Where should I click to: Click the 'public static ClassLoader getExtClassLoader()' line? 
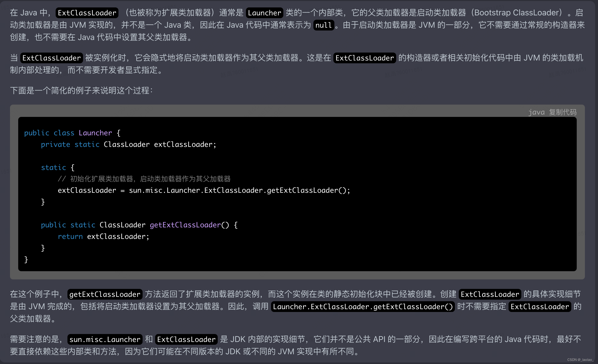pyautogui.click(x=139, y=225)
